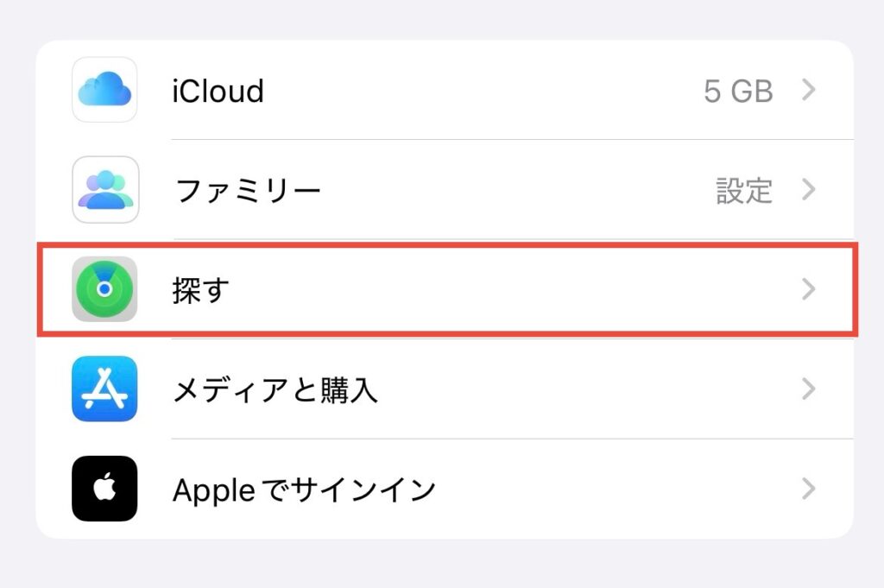Expand the ファミリー row chevron
Image resolution: width=884 pixels, height=588 pixels.
[809, 189]
